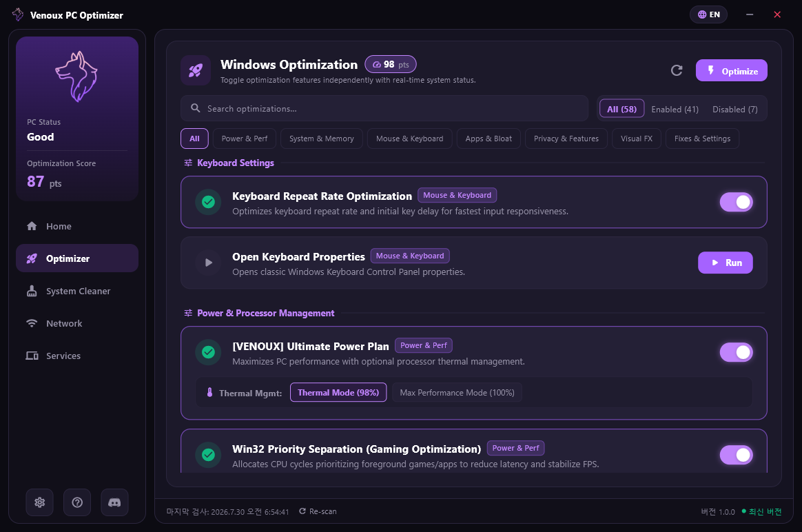This screenshot has height=532, width=802.
Task: Click sliders icon beside Power & Processor Management
Action: [x=188, y=313]
